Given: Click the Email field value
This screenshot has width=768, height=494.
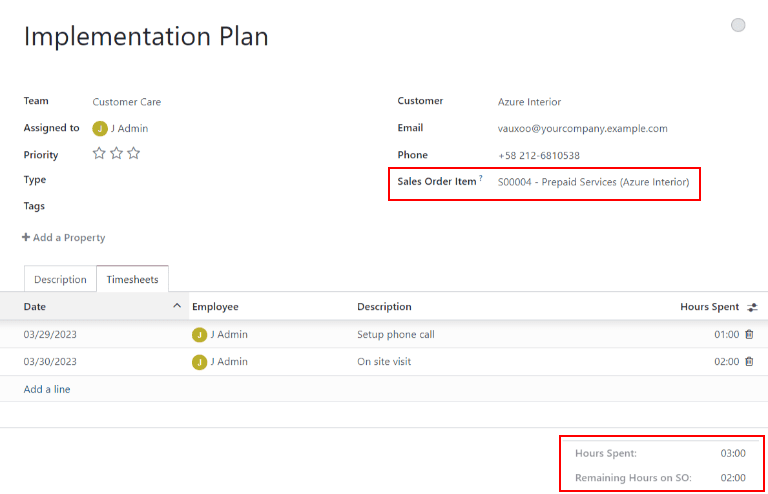Looking at the screenshot, I should [582, 129].
